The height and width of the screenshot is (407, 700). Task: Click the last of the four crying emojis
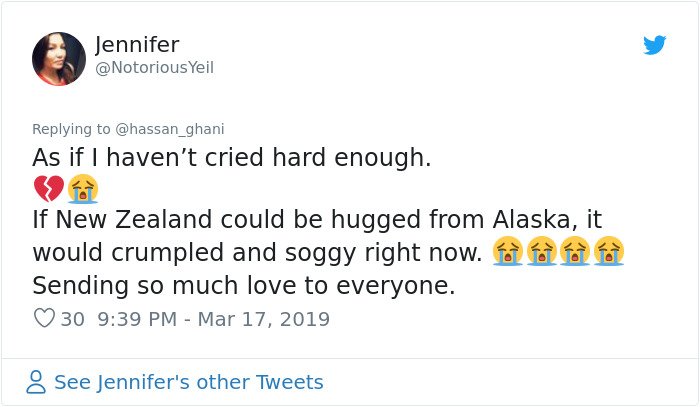coord(608,251)
